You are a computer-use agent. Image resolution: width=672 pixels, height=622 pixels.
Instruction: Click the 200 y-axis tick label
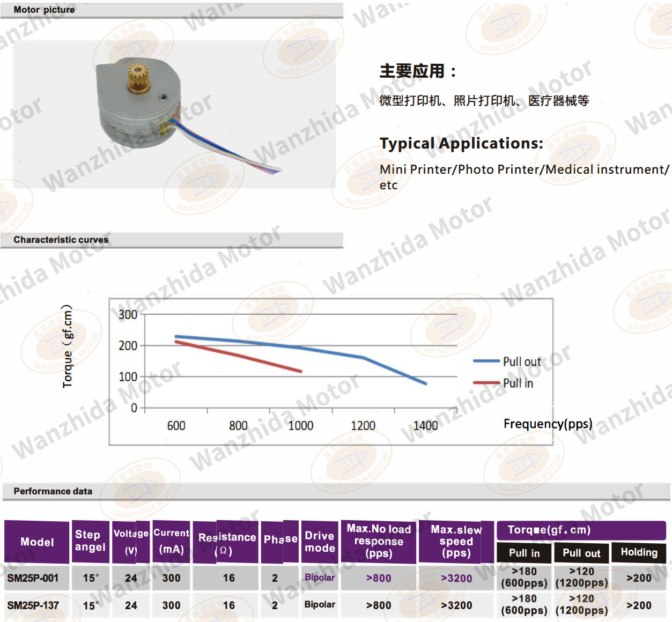pyautogui.click(x=128, y=346)
